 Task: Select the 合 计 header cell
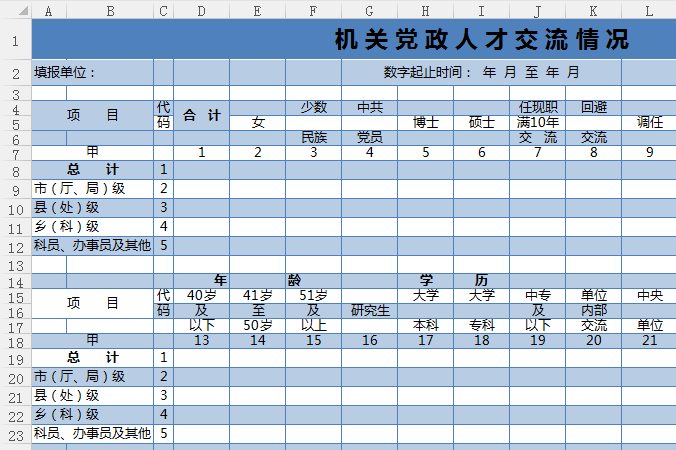pyautogui.click(x=201, y=115)
